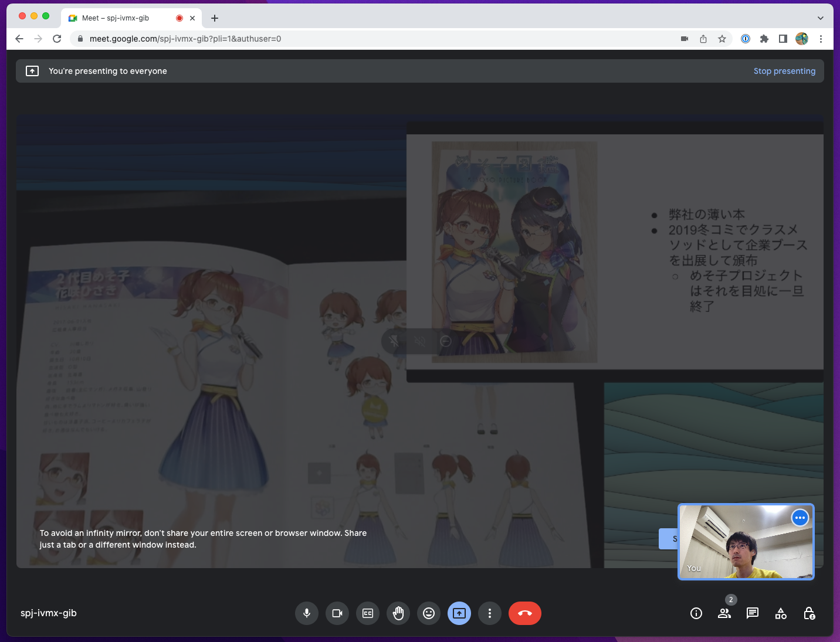Toggle closed captions
The image size is (840, 642).
[368, 613]
